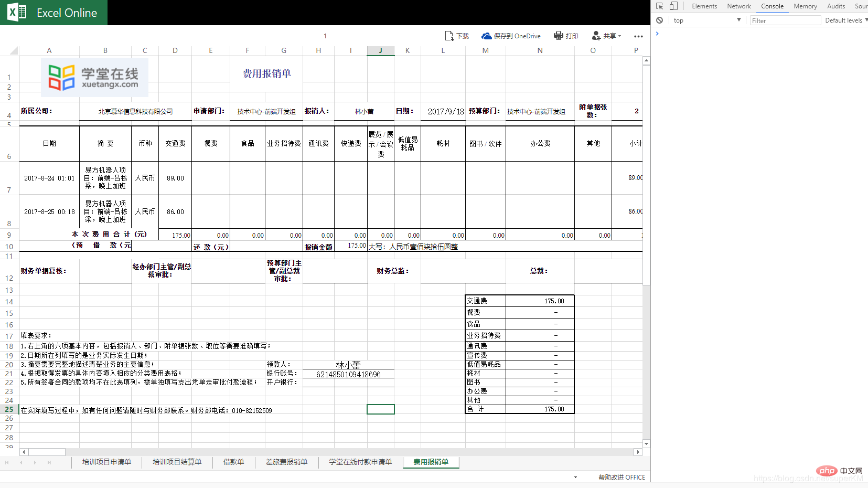Select column A header

(x=49, y=50)
